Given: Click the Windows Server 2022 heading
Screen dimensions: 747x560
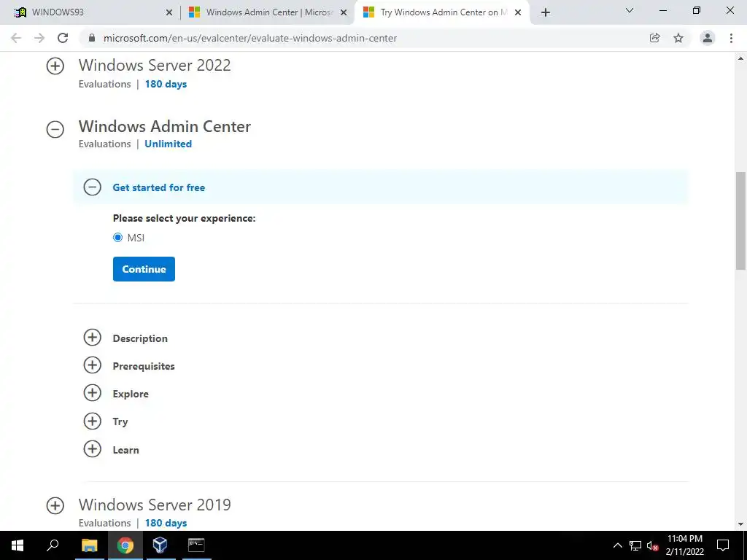Looking at the screenshot, I should point(155,65).
